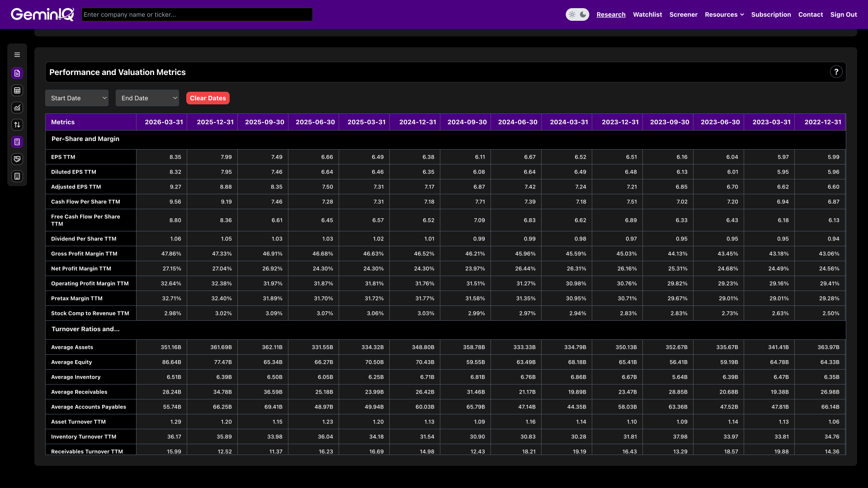
Task: Click Dividend Per Share value 1.06
Action: (176, 239)
